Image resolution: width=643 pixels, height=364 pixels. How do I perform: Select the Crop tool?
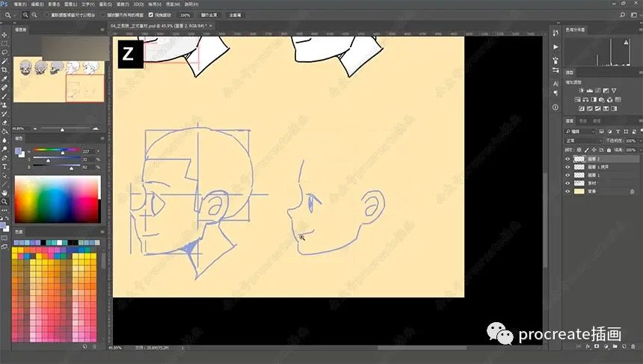4,70
